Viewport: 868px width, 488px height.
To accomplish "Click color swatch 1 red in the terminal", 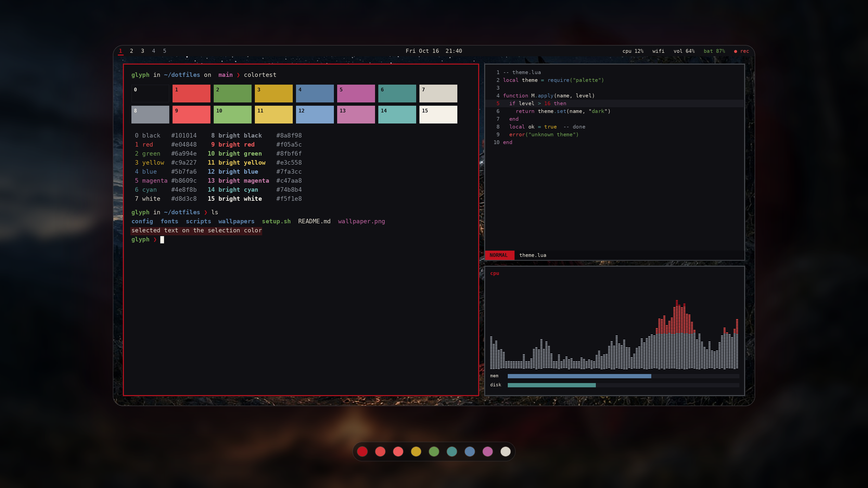I will 192,93.
